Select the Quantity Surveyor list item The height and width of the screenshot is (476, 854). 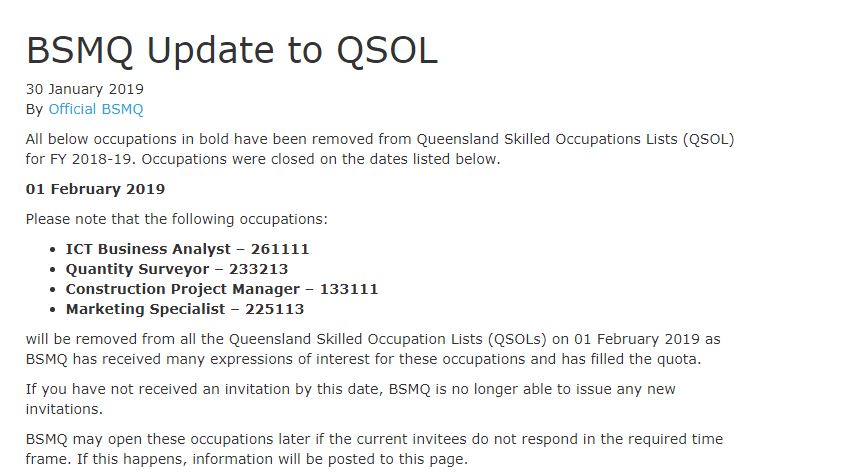(x=177, y=269)
